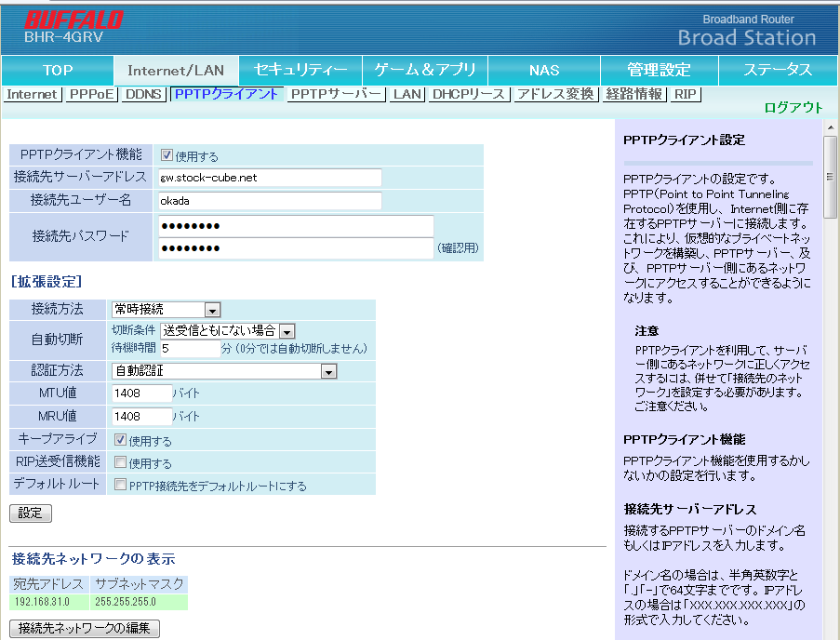Focus the MTU値 text field
The width and height of the screenshot is (840, 640).
[x=141, y=393]
